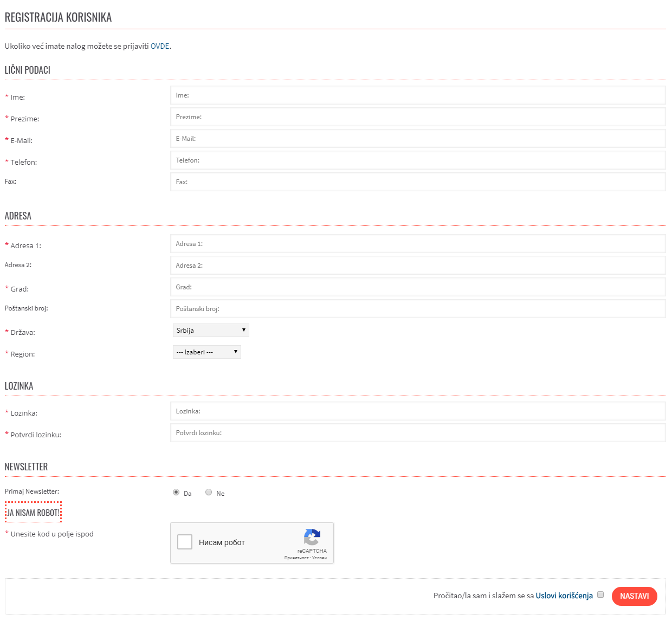Open the Uslovi korišćenja link

564,596
